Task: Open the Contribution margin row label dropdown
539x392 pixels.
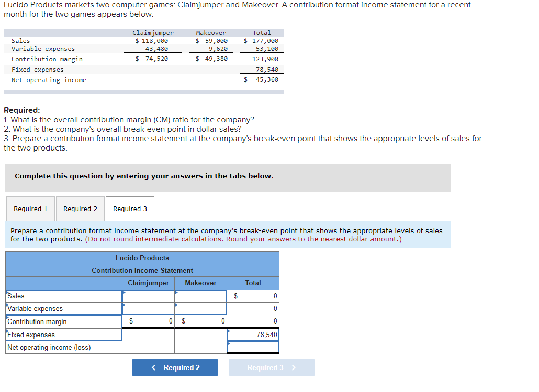Action: [64, 321]
